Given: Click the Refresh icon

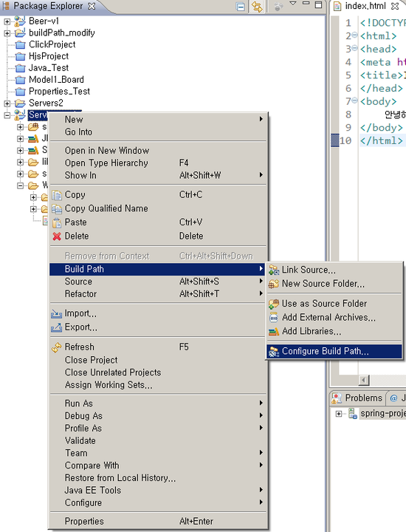Looking at the screenshot, I should [x=56, y=347].
